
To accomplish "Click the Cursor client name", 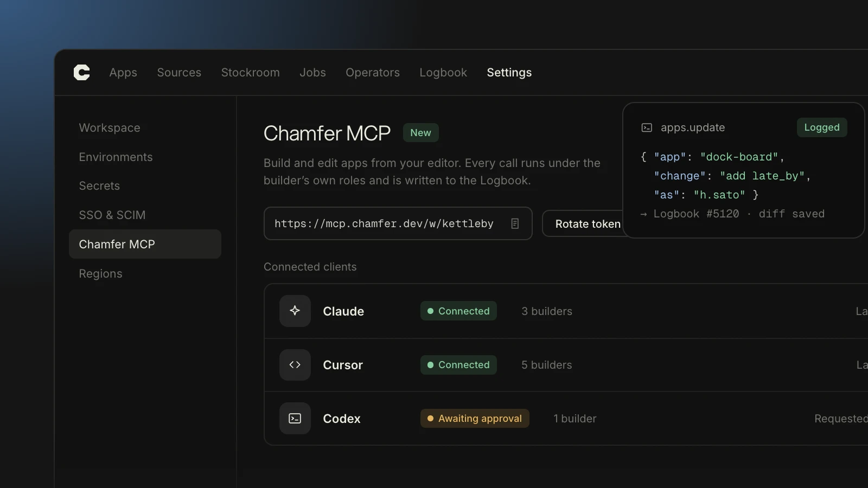I will (x=343, y=365).
